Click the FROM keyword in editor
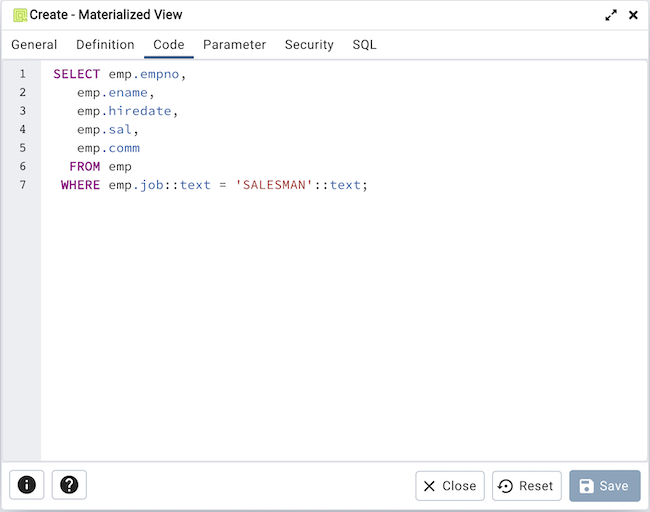Screen dimensions: 650x512 pyautogui.click(x=85, y=167)
